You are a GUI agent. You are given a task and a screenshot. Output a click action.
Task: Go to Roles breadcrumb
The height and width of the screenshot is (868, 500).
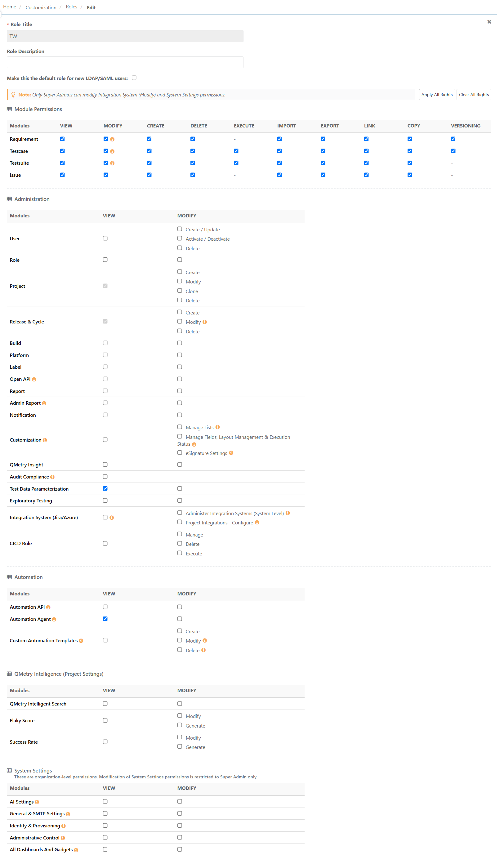(x=72, y=7)
